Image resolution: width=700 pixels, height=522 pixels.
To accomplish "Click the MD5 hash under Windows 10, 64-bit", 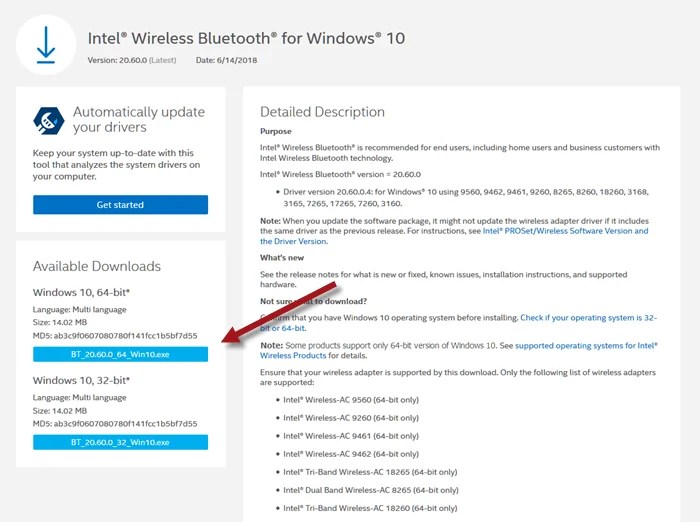I will coord(115,336).
